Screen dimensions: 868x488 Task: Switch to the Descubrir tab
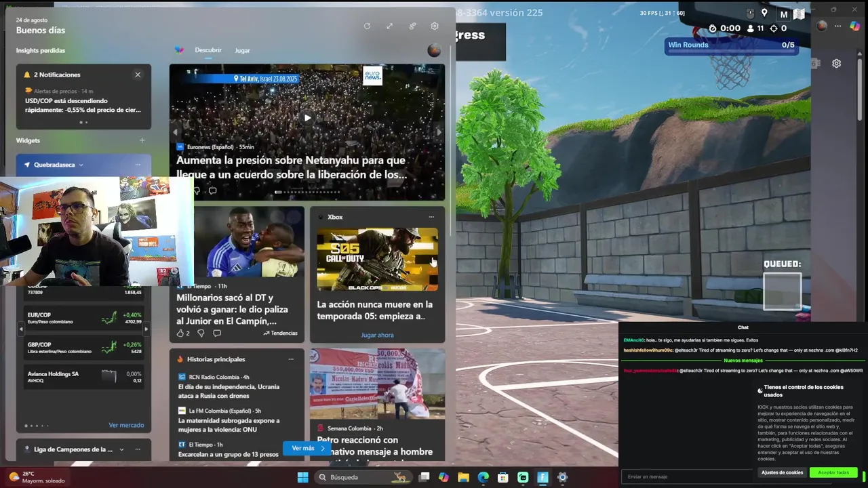[208, 50]
